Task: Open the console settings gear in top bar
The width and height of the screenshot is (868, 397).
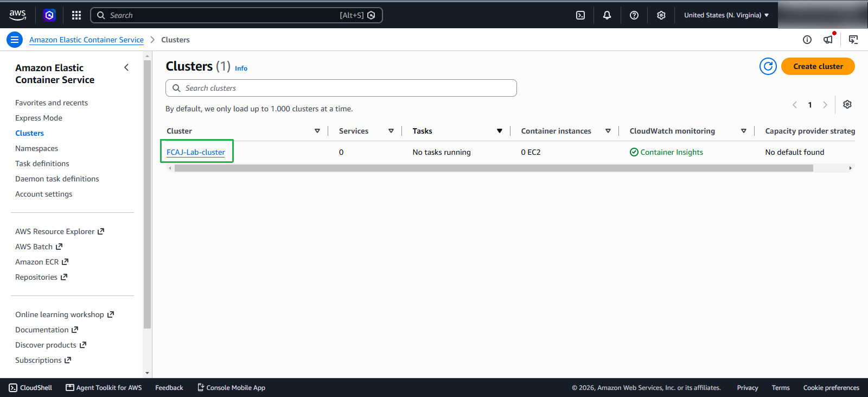Action: [661, 15]
